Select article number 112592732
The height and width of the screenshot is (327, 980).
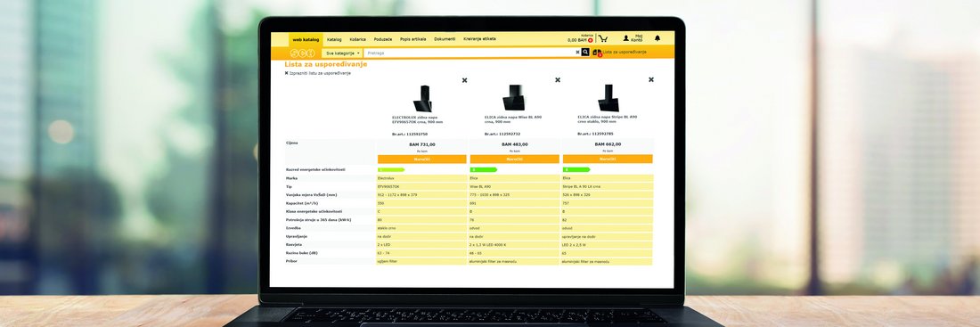pos(502,134)
